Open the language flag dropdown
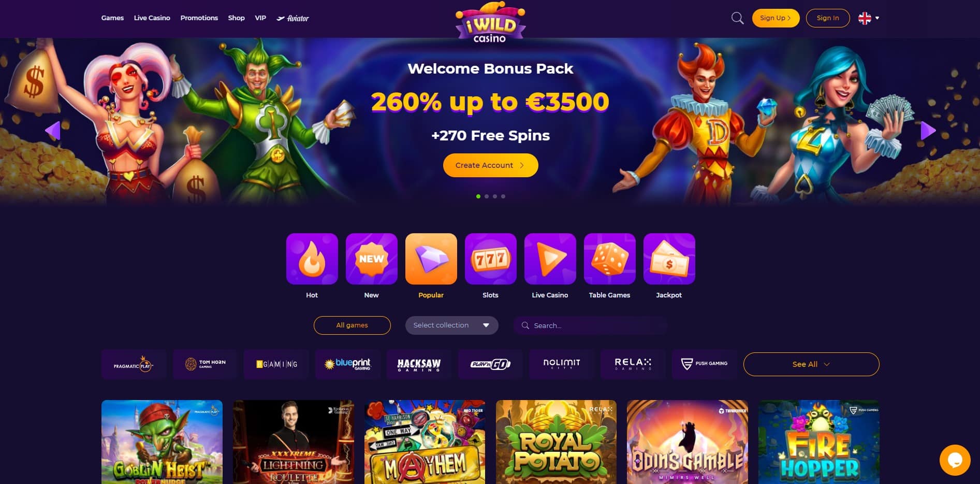 tap(869, 18)
